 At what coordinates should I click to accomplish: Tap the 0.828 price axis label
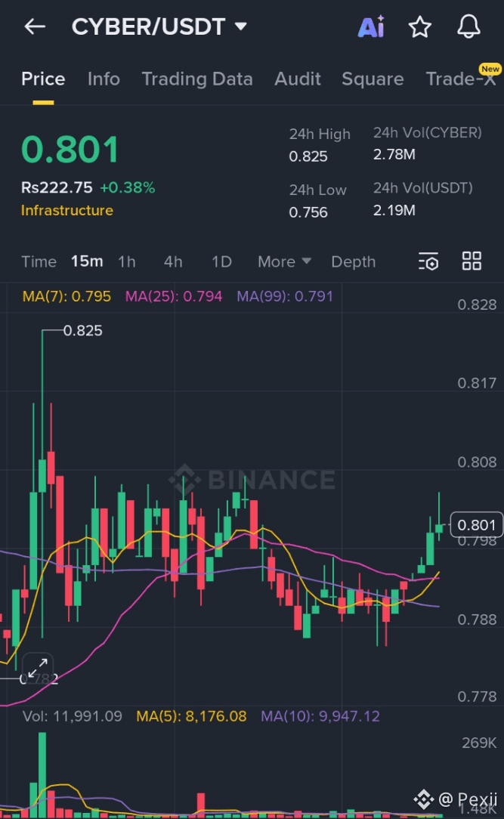pyautogui.click(x=477, y=305)
